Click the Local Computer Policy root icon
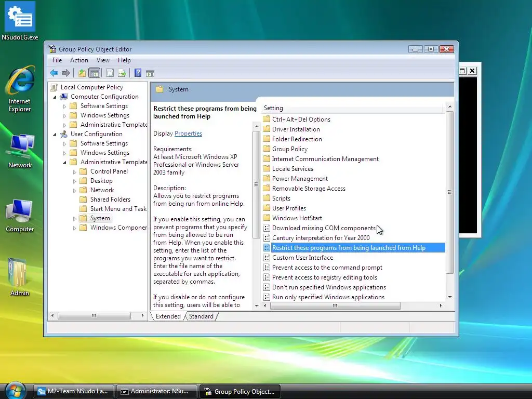532x399 pixels. [54, 87]
